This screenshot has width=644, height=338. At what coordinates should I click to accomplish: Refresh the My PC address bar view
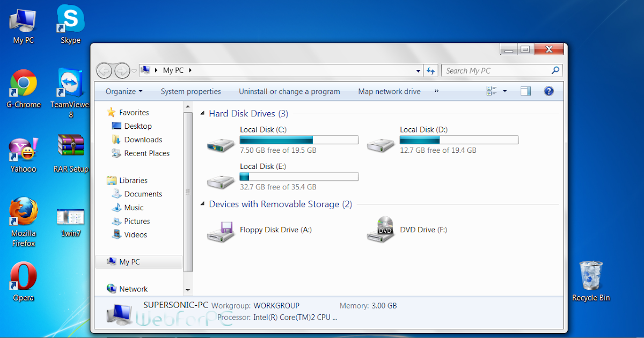[430, 70]
